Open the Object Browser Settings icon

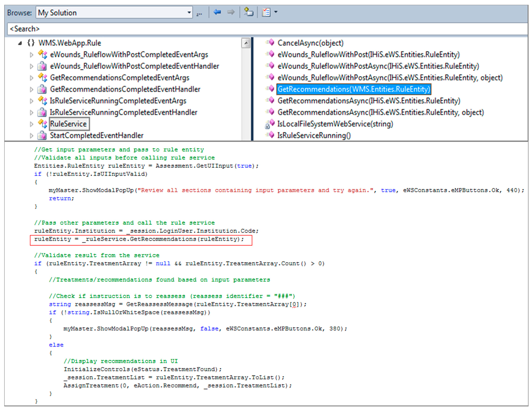(x=266, y=12)
